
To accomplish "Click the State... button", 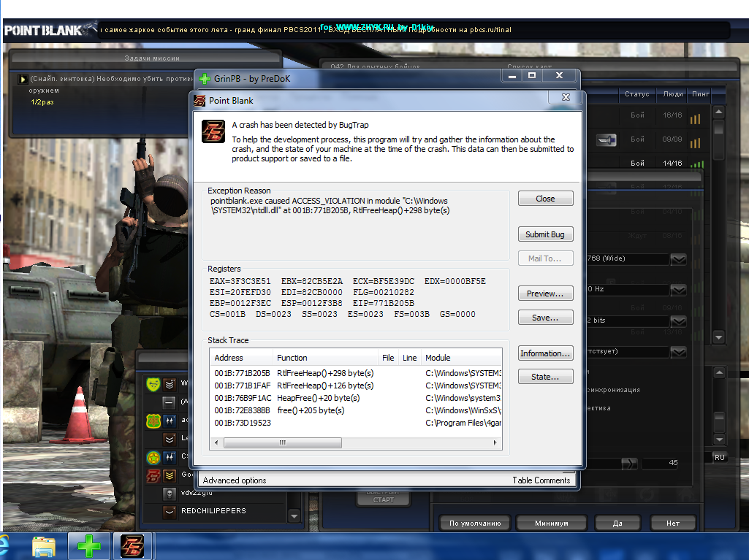I will coord(546,377).
